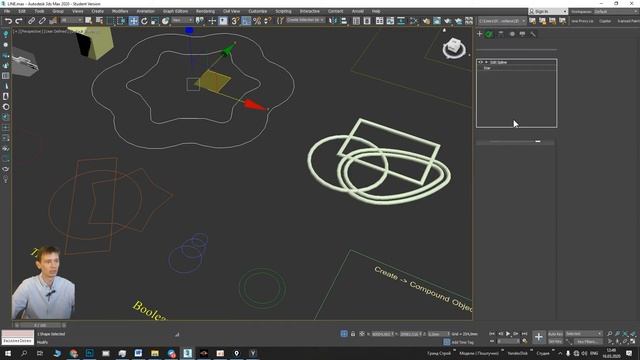Click the Bind to Space Warp icon
640x360 pixels.
pos(53,20)
